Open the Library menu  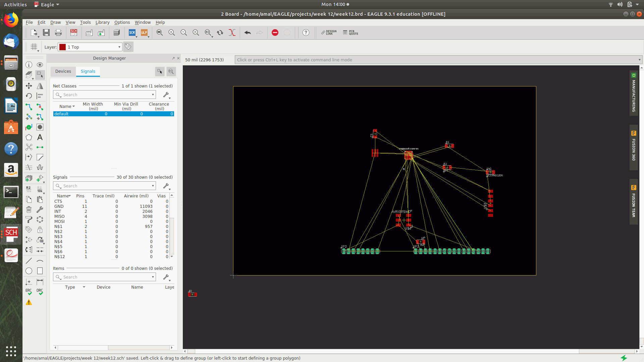click(x=102, y=22)
